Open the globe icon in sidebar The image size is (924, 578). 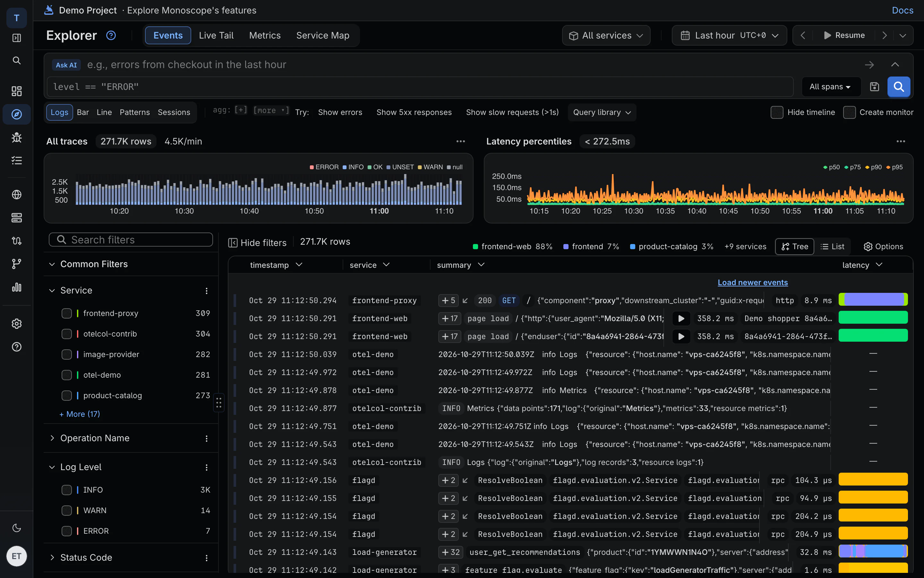(16, 195)
